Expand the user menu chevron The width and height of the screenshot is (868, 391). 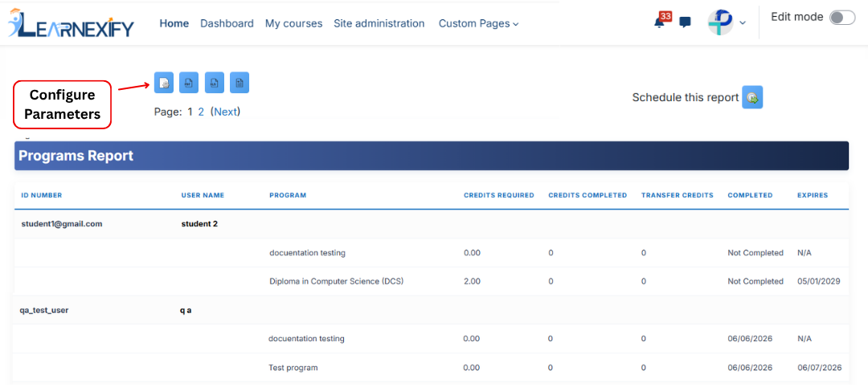[x=743, y=22]
